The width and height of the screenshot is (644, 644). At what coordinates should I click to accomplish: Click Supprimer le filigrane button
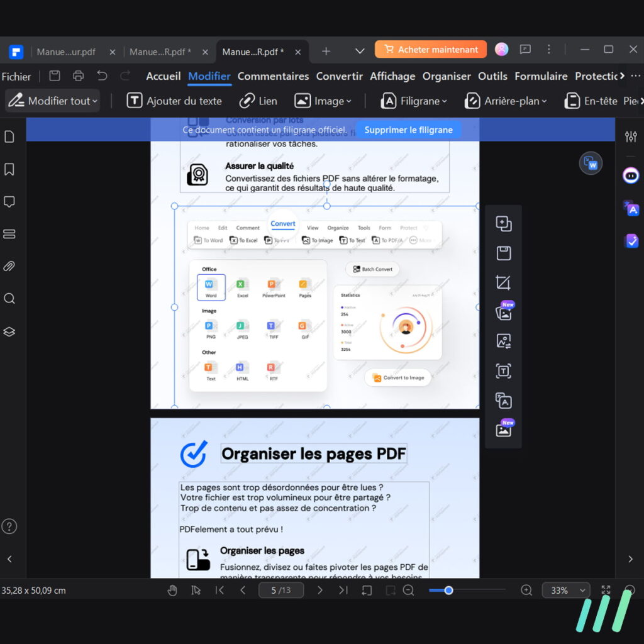pos(408,130)
